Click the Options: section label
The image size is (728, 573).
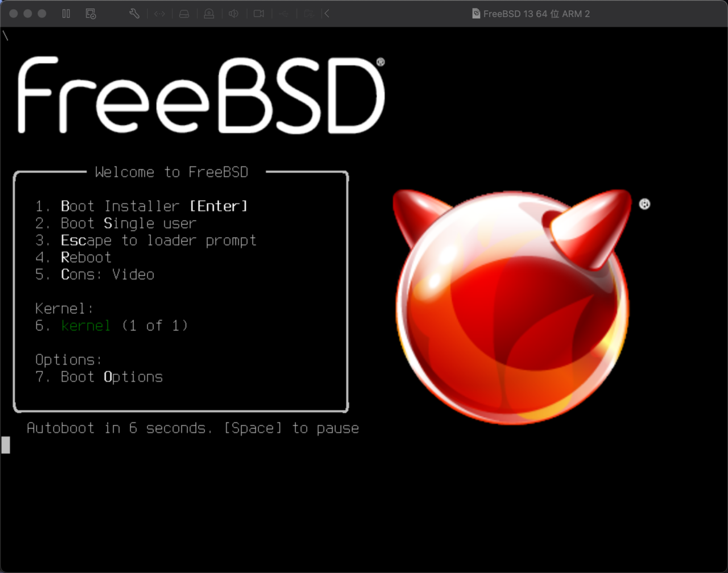tap(69, 359)
